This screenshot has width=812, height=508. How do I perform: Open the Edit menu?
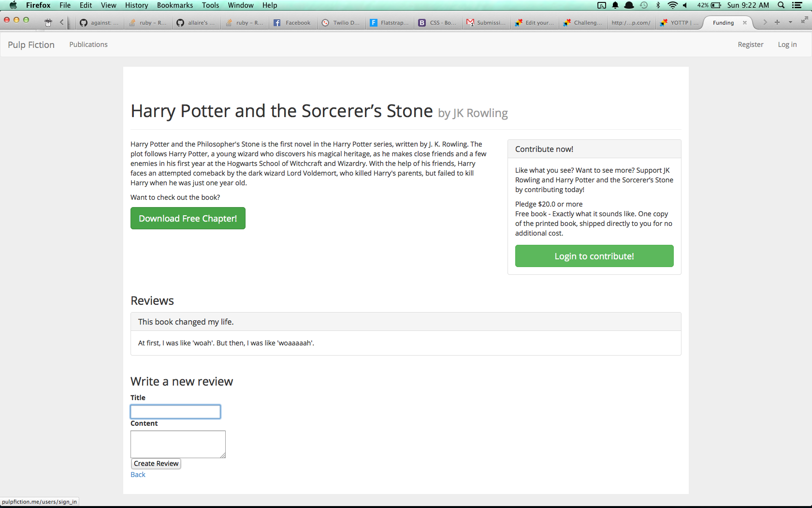(x=86, y=5)
